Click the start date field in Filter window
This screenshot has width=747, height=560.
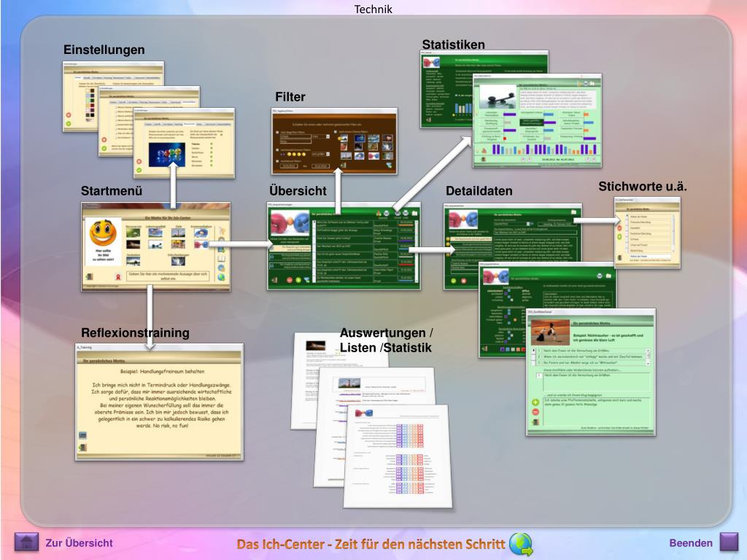tap(290, 166)
